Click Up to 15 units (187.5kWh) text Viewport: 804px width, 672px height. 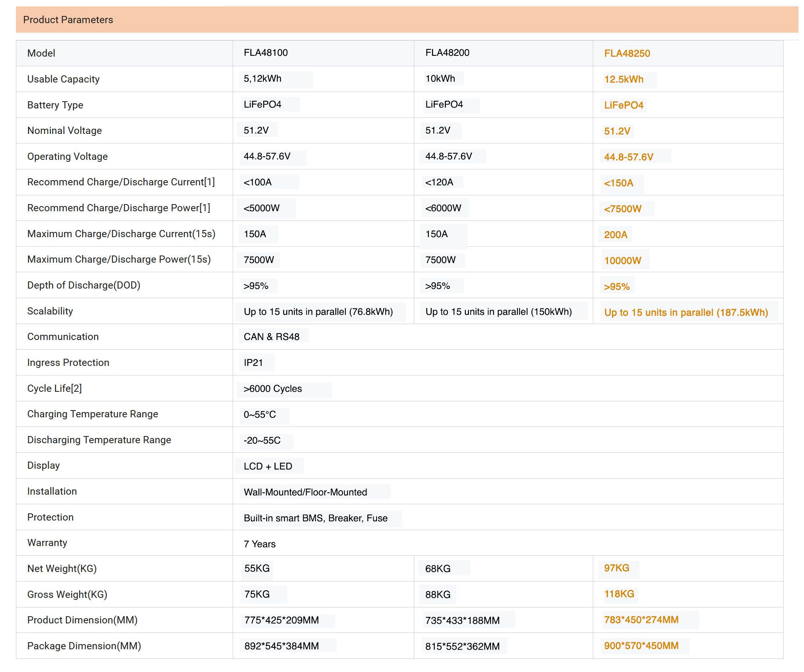[686, 312]
